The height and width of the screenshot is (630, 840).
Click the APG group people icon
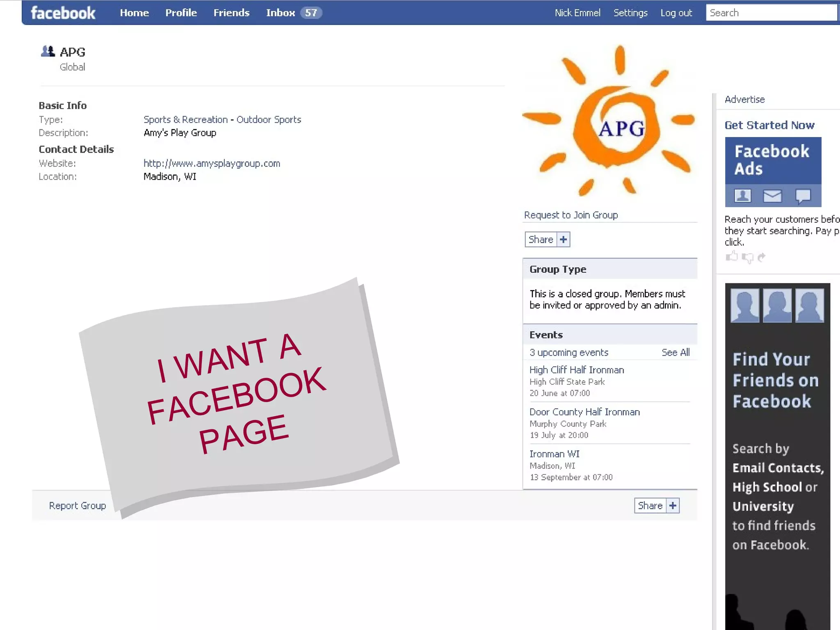click(x=48, y=51)
